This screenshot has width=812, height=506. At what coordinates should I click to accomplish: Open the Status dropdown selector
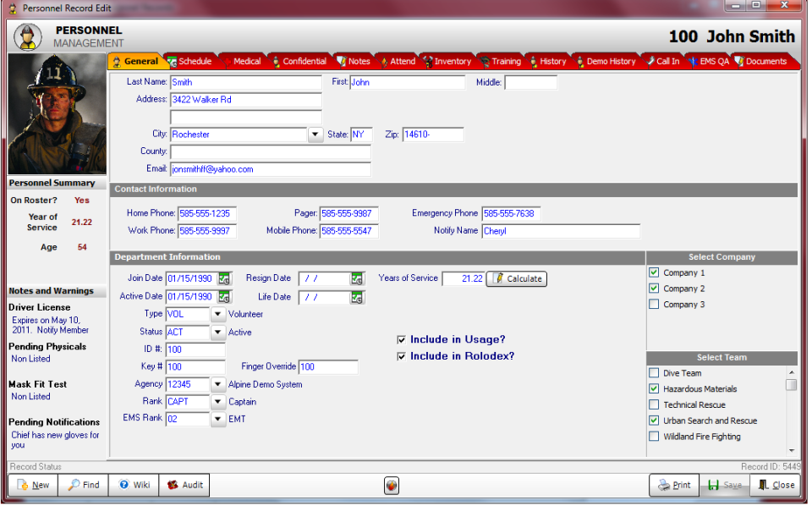pos(217,333)
